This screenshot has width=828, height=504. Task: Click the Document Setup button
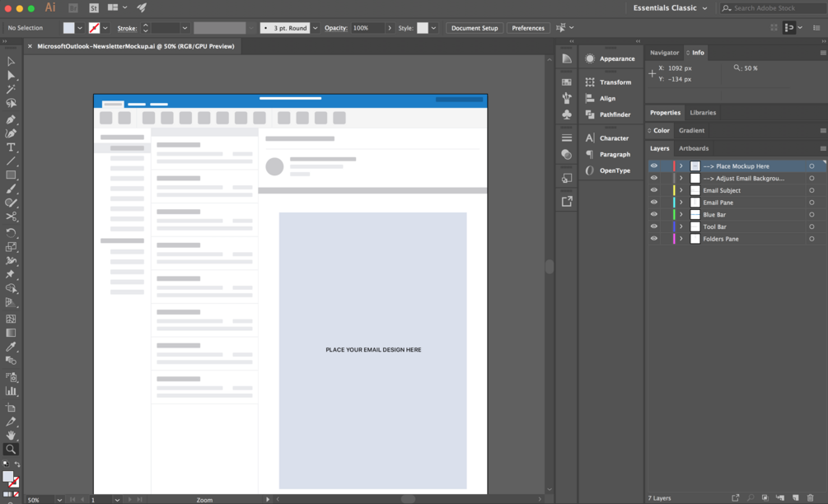(x=475, y=28)
